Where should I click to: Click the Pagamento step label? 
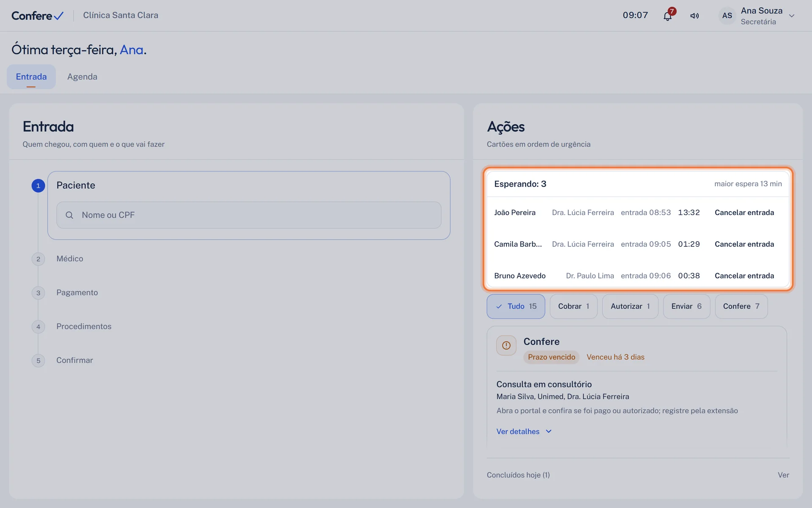tap(77, 293)
